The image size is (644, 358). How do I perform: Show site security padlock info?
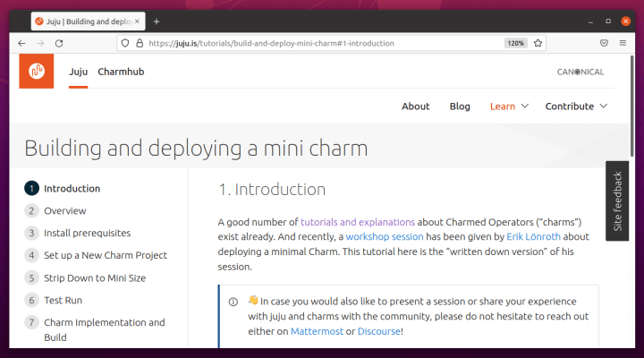[140, 43]
